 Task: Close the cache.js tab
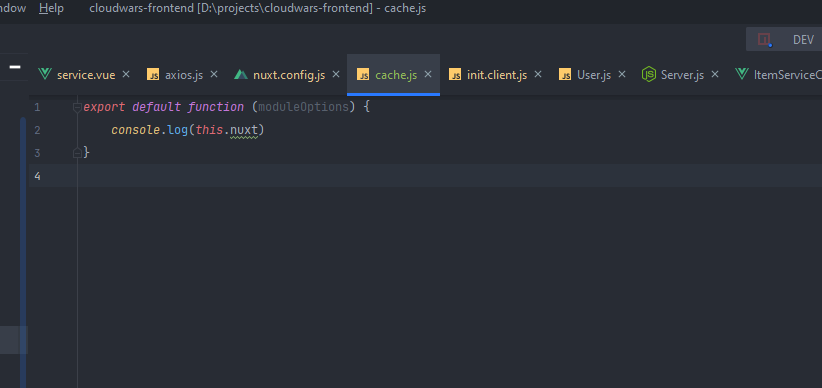pyautogui.click(x=428, y=74)
